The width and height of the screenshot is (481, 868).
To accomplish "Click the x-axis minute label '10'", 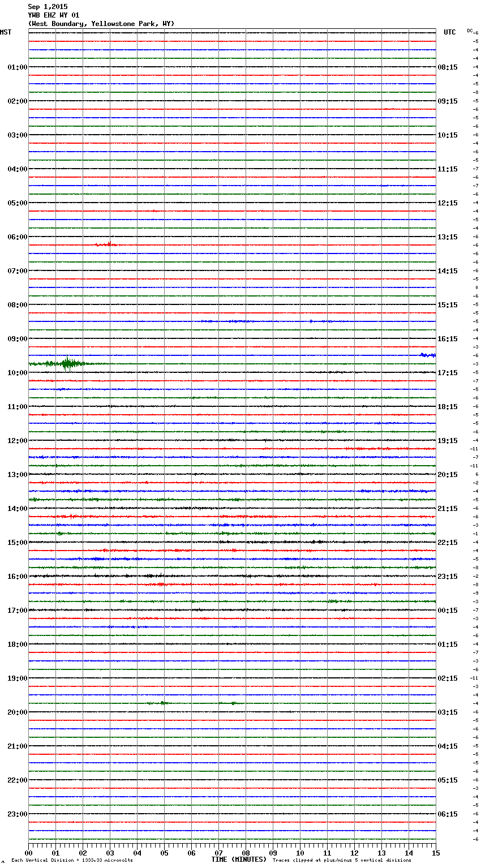I will (x=300, y=853).
